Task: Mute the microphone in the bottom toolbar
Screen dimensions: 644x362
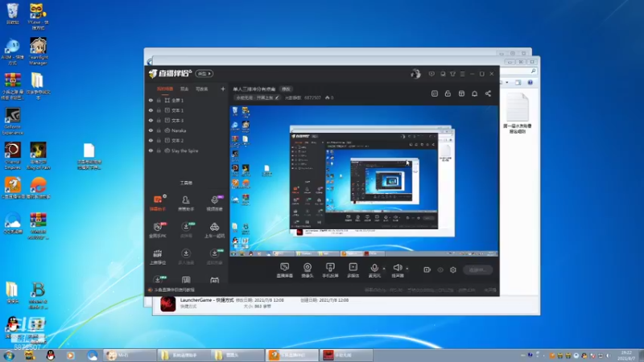Action: 374,270
